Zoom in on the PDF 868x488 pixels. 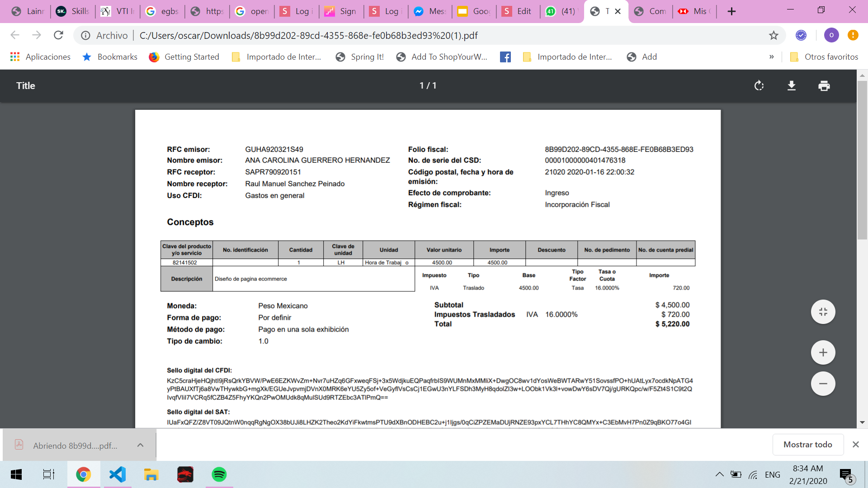point(823,352)
